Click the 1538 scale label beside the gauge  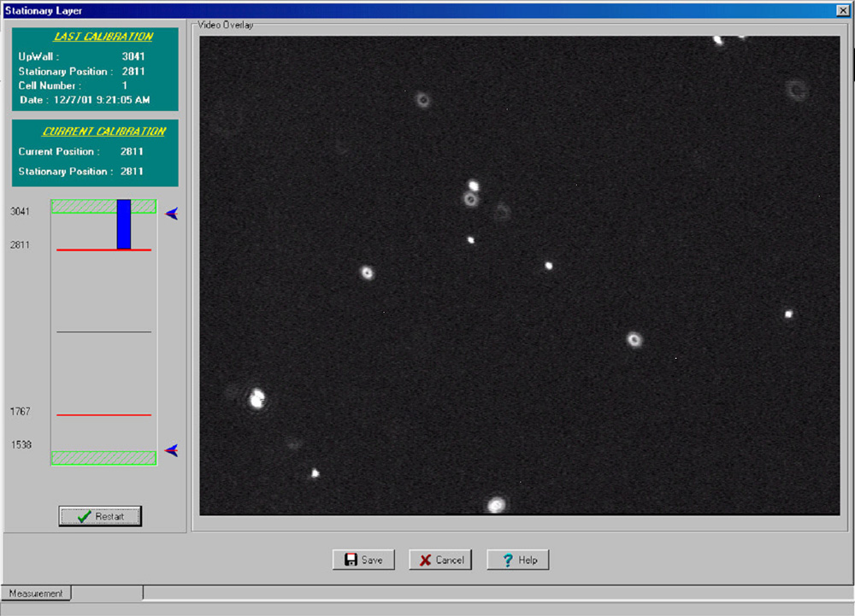click(x=21, y=445)
